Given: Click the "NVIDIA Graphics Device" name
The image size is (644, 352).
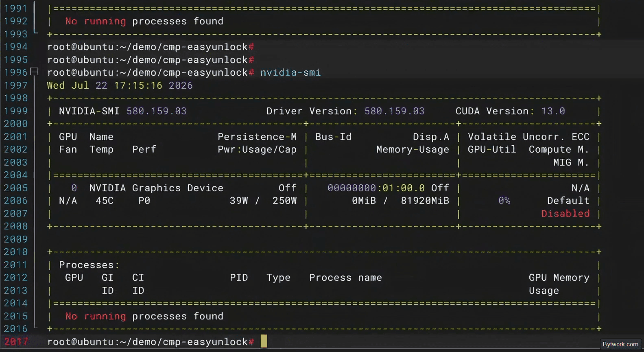Looking at the screenshot, I should [156, 188].
